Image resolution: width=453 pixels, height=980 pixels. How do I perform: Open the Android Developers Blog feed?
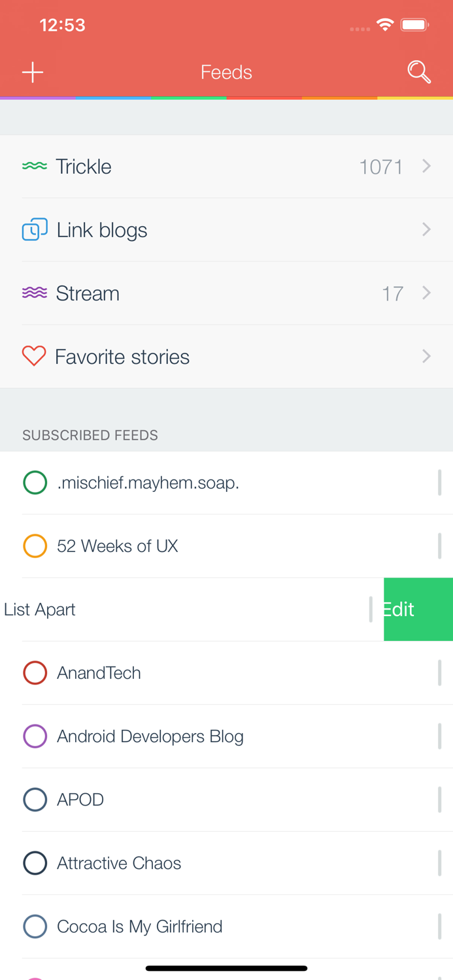pyautogui.click(x=150, y=736)
